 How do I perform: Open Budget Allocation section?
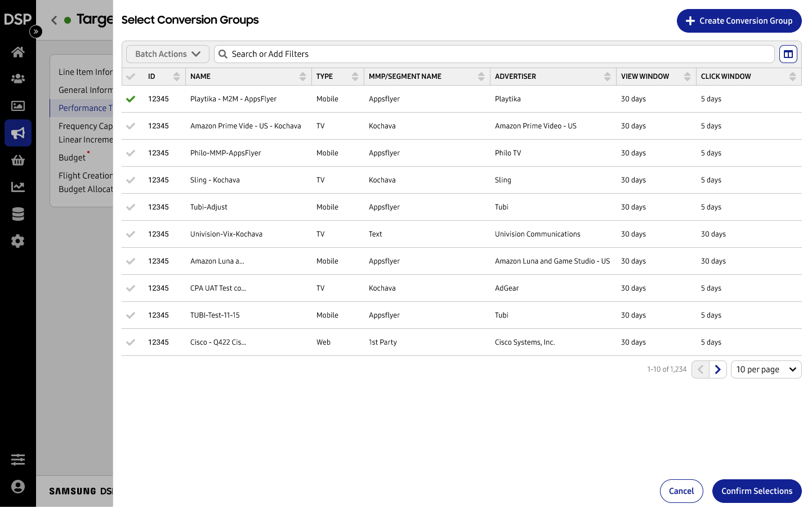(86, 189)
